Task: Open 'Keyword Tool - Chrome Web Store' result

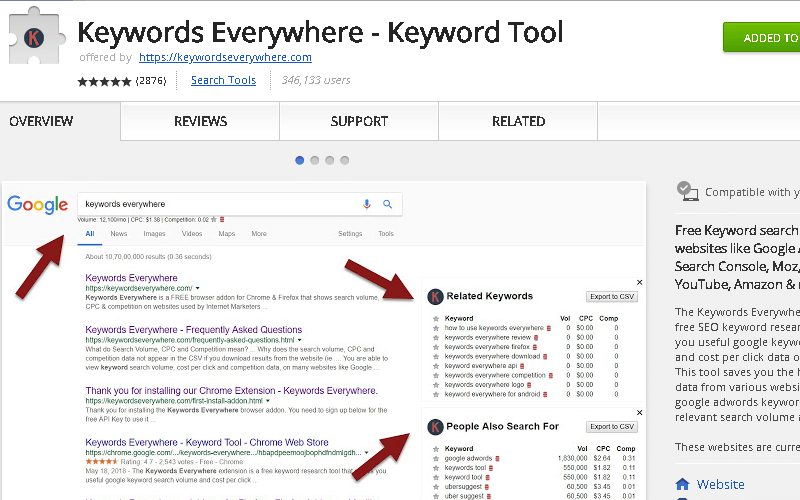Action: point(207,442)
